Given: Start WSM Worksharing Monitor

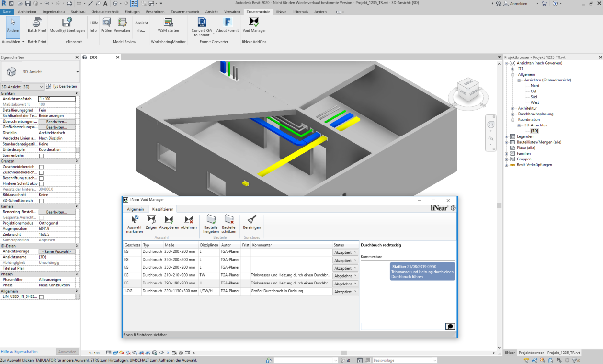Looking at the screenshot, I should (x=168, y=25).
